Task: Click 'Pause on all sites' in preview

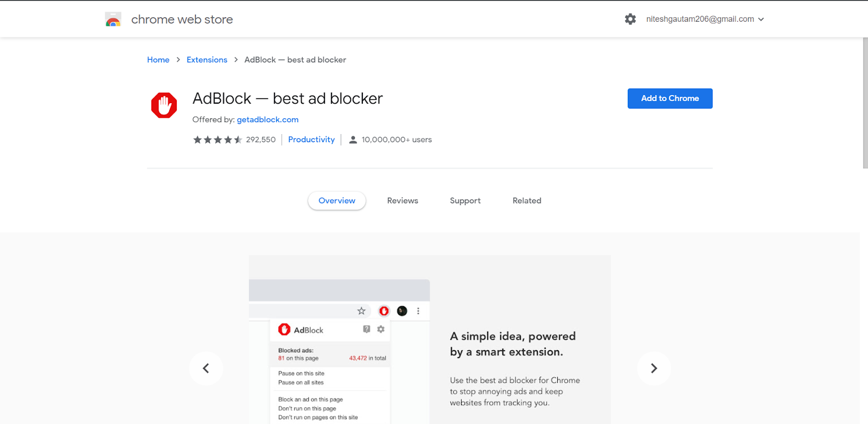Action: (x=301, y=383)
